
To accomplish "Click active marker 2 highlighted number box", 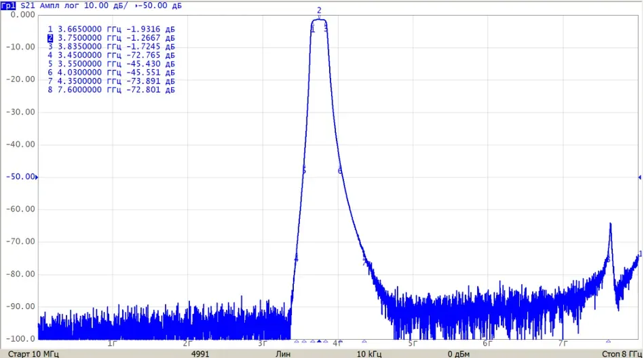I will pos(50,38).
